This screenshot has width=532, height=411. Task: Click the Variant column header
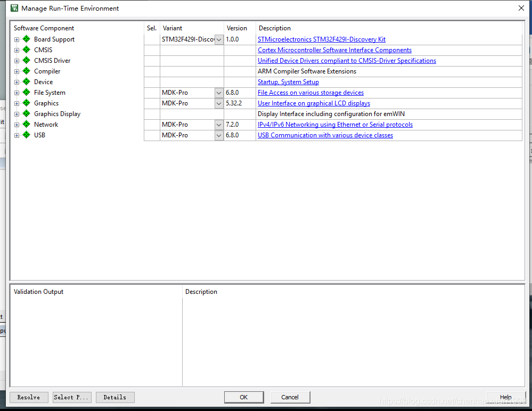pos(173,28)
